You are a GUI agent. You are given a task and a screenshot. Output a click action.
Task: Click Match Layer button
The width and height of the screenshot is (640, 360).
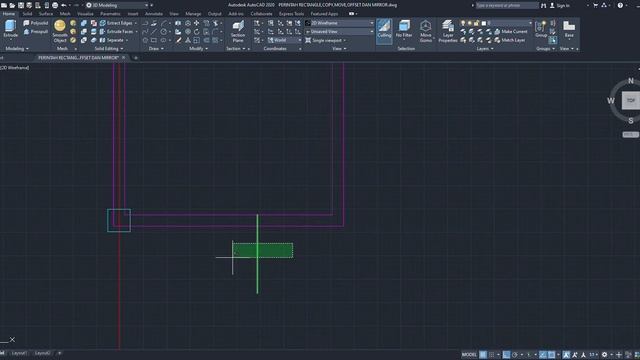(510, 40)
